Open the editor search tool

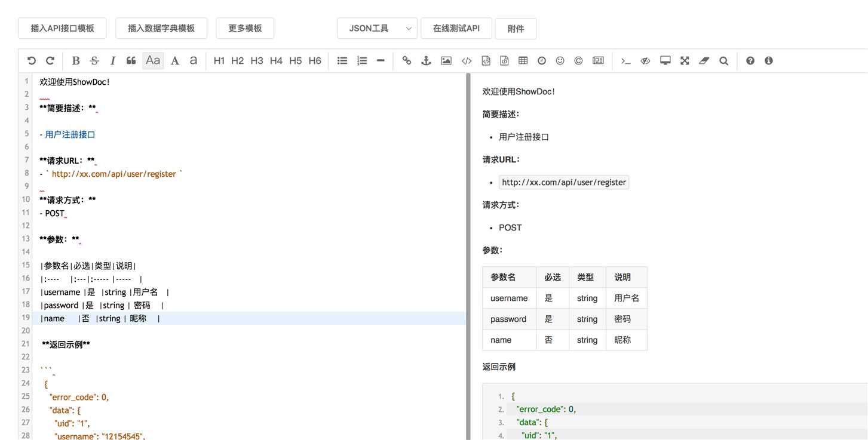click(x=723, y=60)
